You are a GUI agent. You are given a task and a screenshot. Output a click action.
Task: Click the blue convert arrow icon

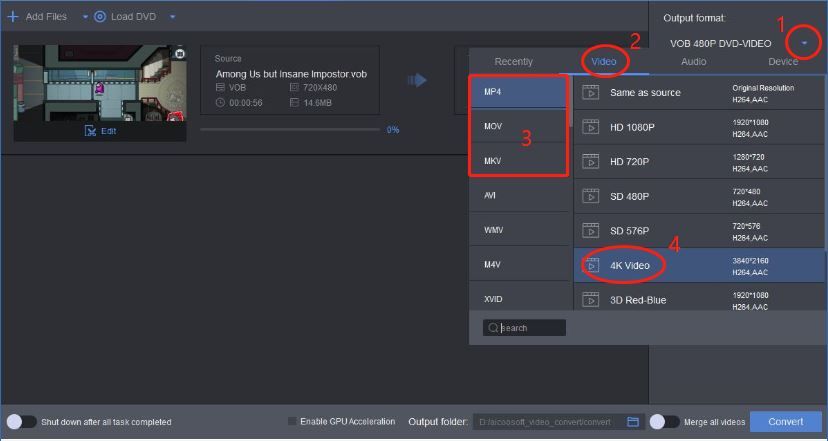[x=416, y=80]
